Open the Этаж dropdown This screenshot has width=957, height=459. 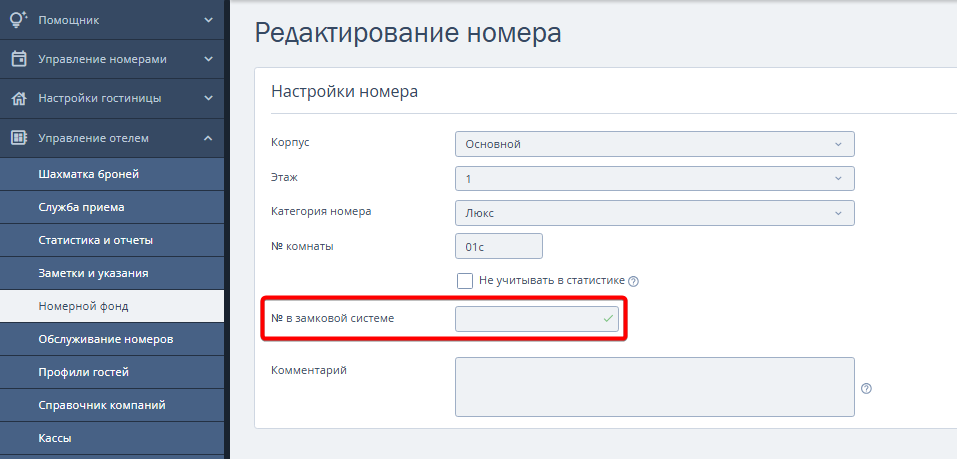[x=654, y=179]
